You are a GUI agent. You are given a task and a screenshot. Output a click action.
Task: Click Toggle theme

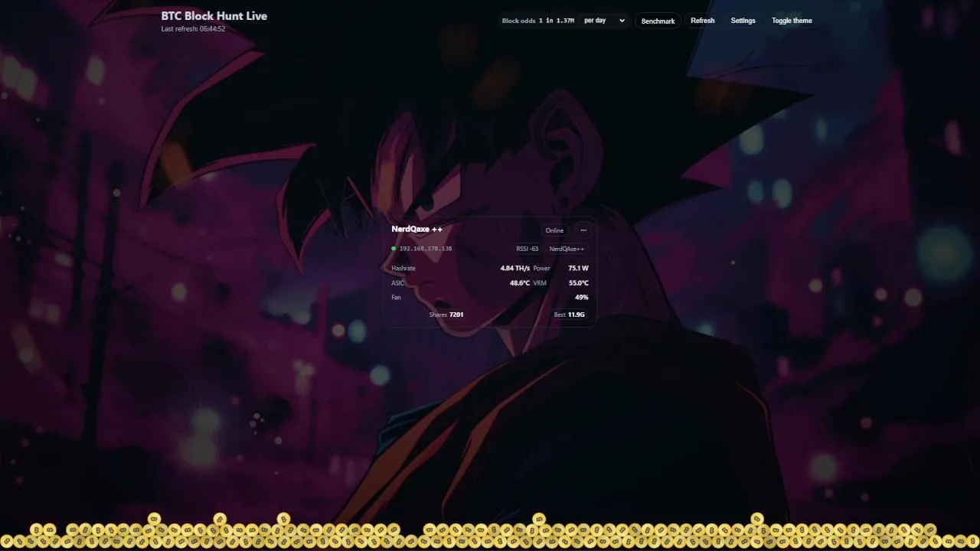pyautogui.click(x=792, y=21)
